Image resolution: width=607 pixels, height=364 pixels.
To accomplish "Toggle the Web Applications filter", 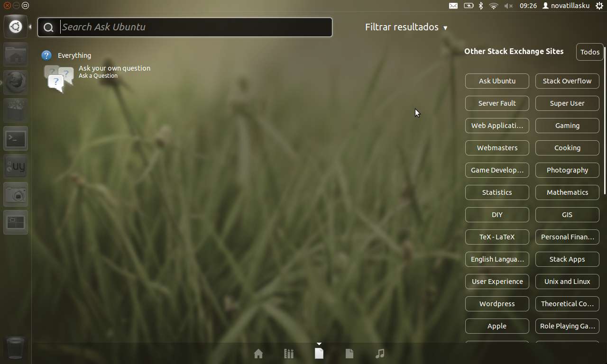I will tap(497, 126).
